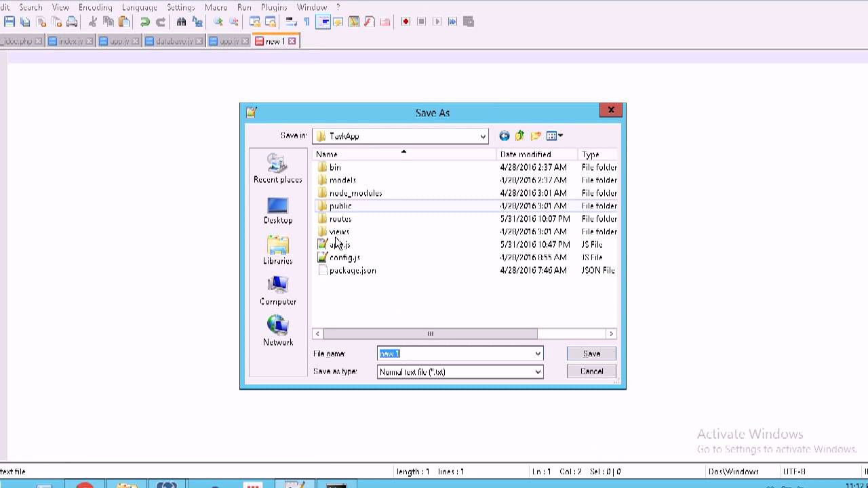868x488 pixels.
Task: Go to Desktop in Save As sidebar
Action: 277,211
